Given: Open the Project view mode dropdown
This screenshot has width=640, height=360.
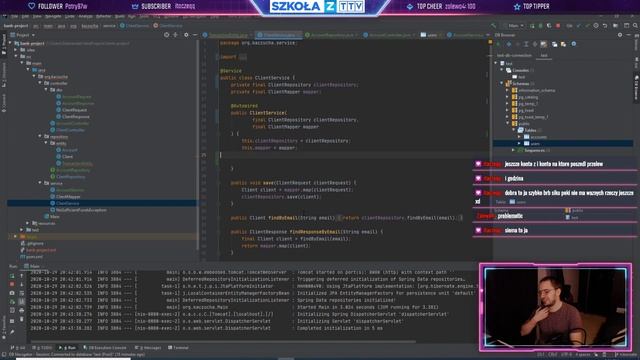Looking at the screenshot, I should point(23,35).
